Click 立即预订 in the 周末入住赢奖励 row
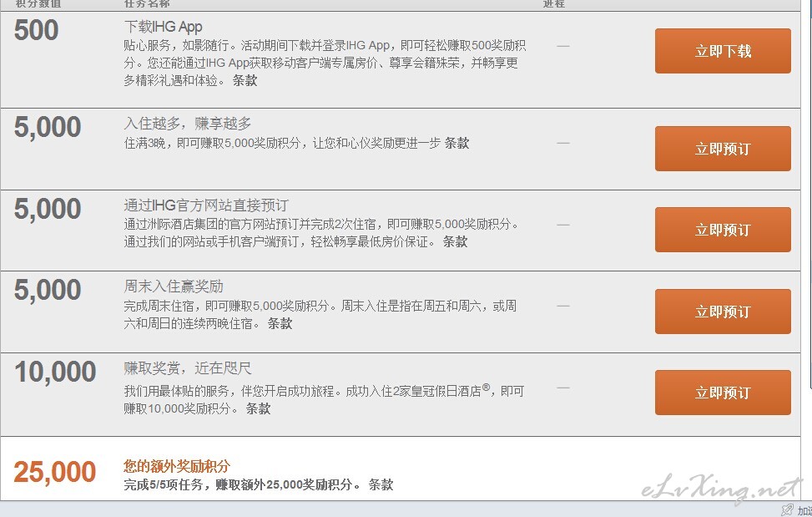 coord(723,312)
